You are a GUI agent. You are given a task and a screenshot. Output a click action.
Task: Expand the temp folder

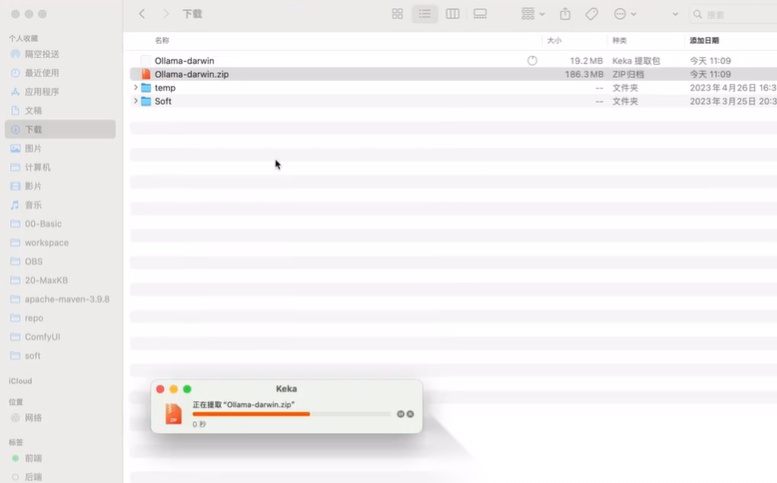135,87
